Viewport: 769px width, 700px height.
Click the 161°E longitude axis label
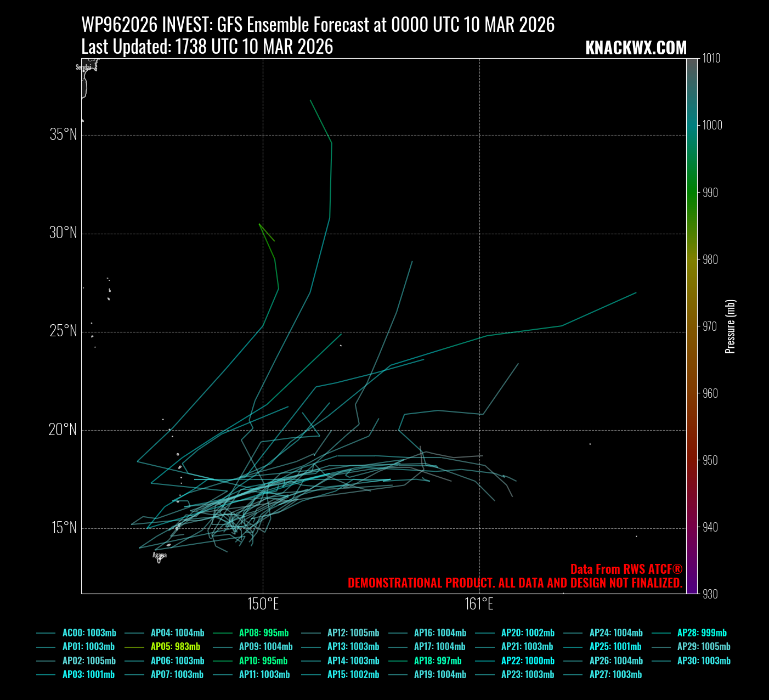coord(479,604)
